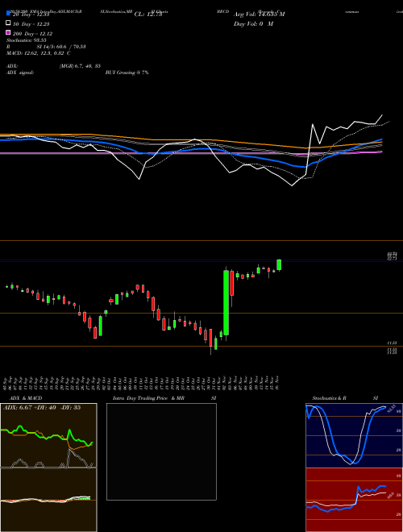Click the blue Stochastics mini chart

354,435
